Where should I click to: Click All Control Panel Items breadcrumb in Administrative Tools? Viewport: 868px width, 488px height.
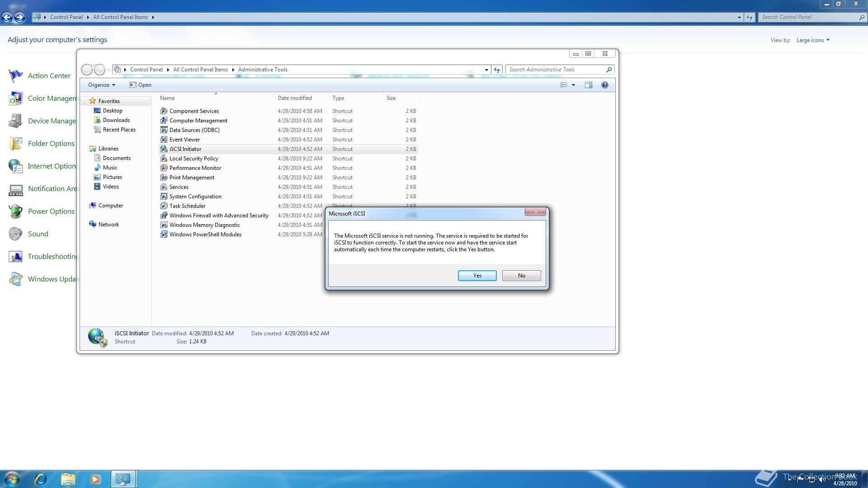click(x=200, y=70)
